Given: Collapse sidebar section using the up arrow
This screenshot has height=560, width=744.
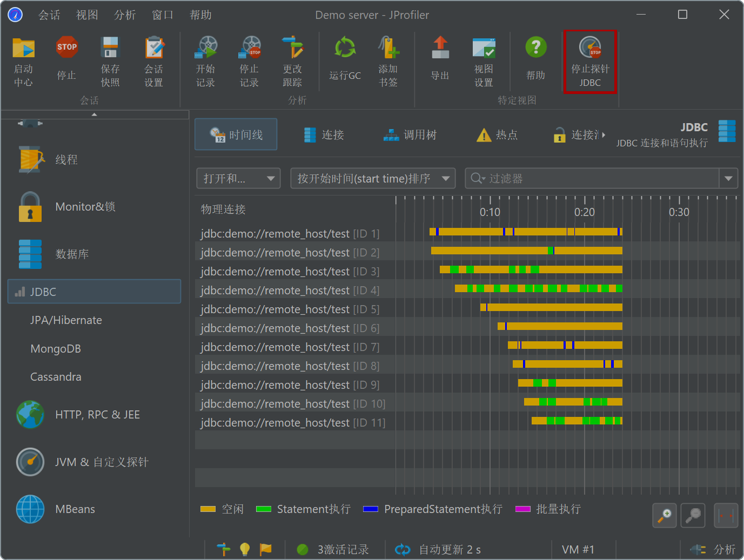Looking at the screenshot, I should 95,114.
